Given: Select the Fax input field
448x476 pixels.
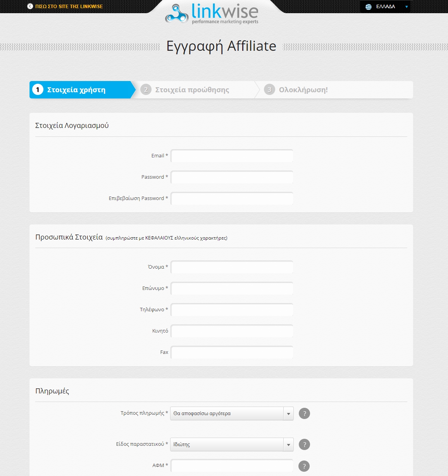Looking at the screenshot, I should click(x=232, y=352).
